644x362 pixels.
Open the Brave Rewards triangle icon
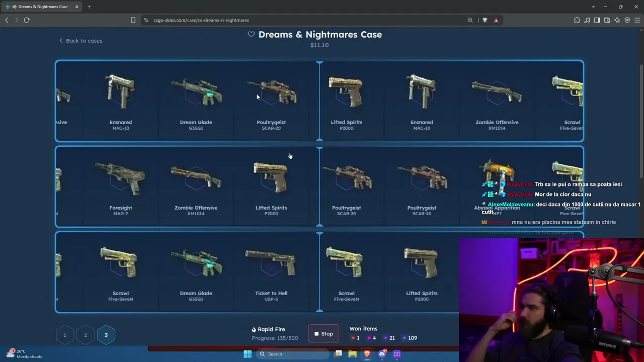pos(496,20)
